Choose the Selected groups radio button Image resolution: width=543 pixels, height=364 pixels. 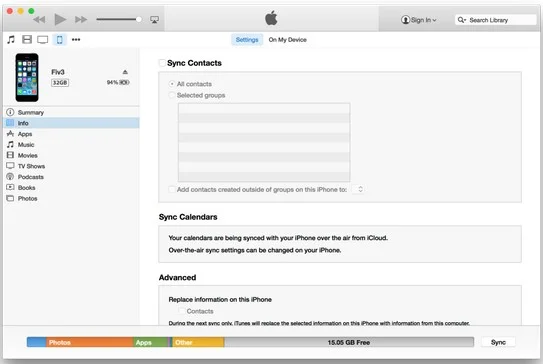pyautogui.click(x=172, y=95)
